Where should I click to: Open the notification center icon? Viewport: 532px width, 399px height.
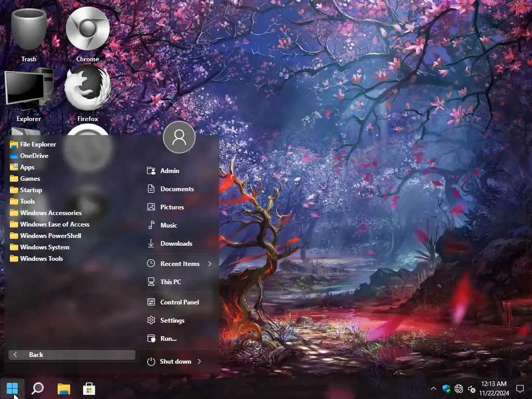520,389
